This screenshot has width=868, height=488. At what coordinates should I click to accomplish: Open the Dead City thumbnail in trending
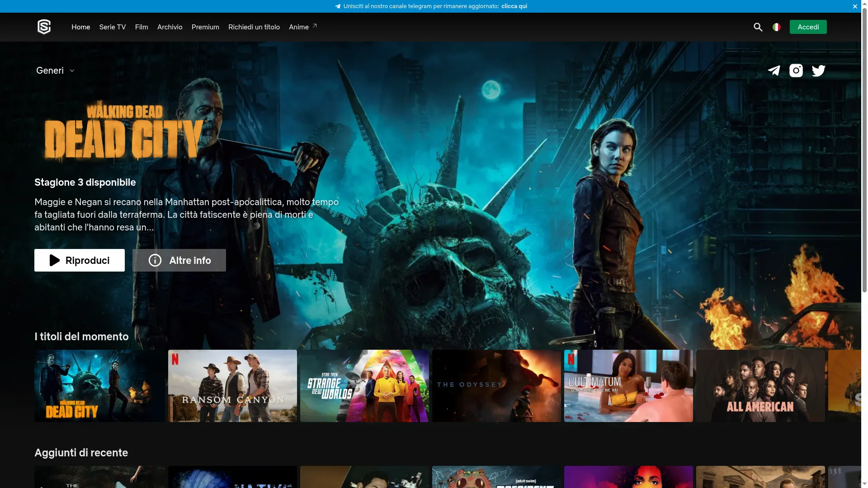99,386
